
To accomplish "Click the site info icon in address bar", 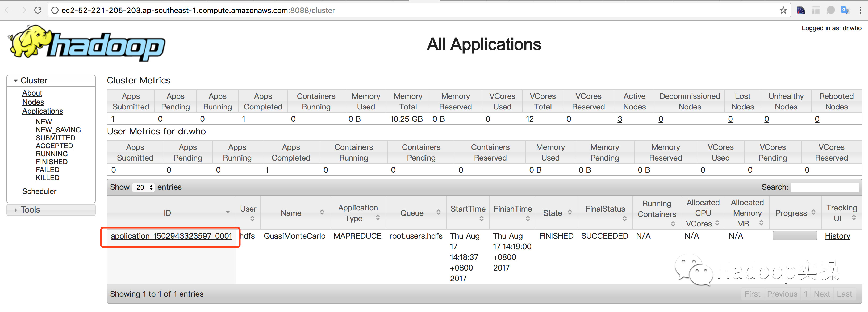I will pos(55,10).
